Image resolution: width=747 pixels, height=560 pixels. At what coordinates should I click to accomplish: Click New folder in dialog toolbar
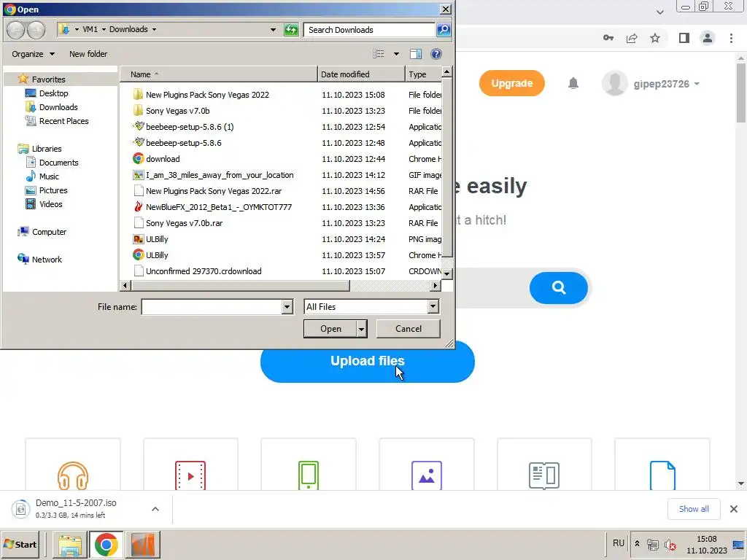click(x=88, y=54)
